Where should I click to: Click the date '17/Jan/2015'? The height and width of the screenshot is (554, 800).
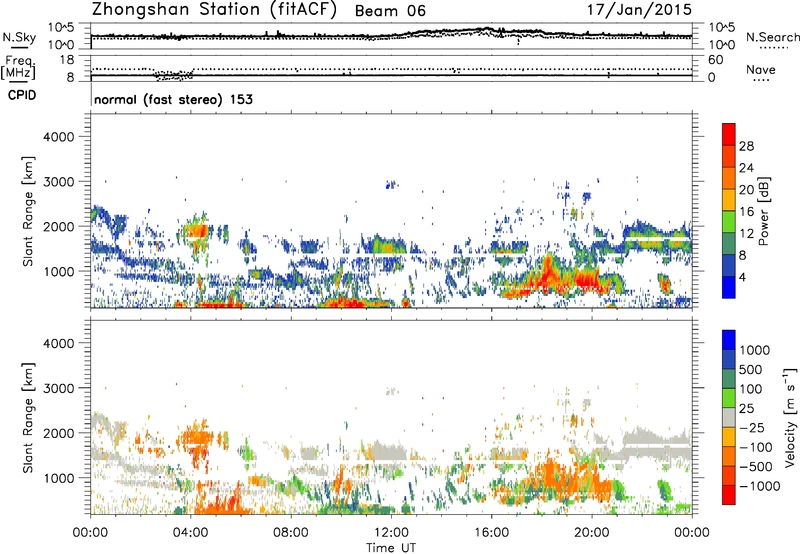click(x=639, y=10)
